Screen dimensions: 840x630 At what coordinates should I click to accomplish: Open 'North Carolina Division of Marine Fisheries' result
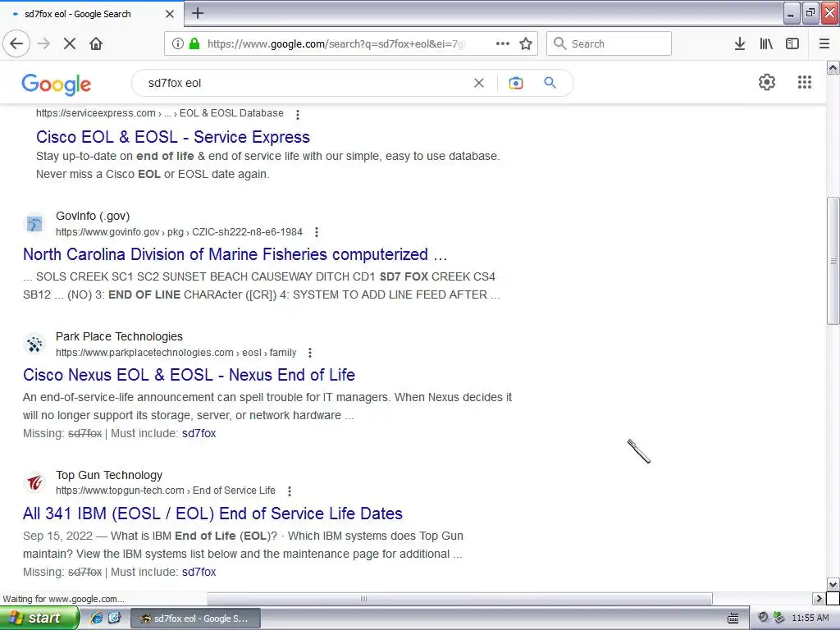click(235, 254)
